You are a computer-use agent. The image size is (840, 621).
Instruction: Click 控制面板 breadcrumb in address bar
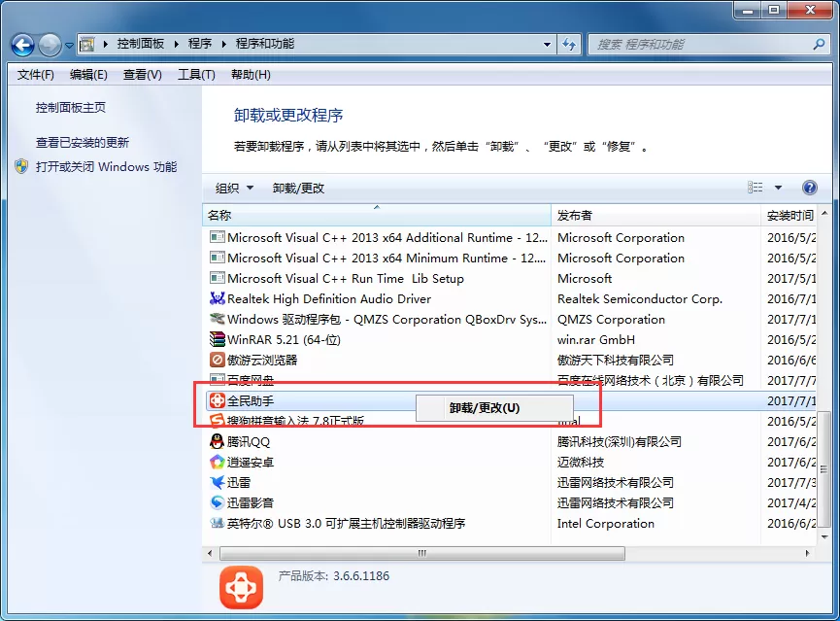pos(141,44)
